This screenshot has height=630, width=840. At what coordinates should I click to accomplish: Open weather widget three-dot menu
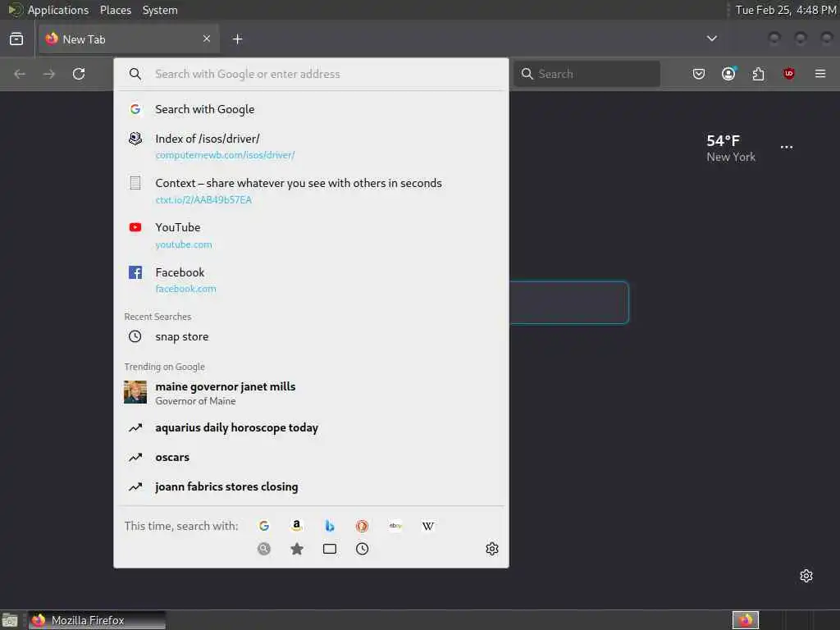click(787, 147)
